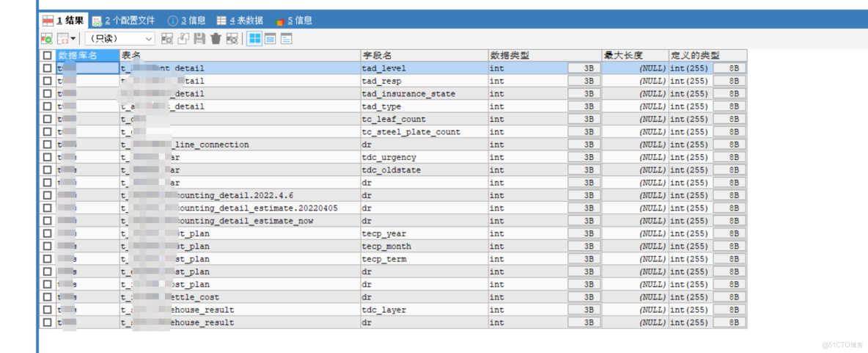868x353 pixels.
Task: Select the tecp_month field cell
Action: click(x=424, y=246)
